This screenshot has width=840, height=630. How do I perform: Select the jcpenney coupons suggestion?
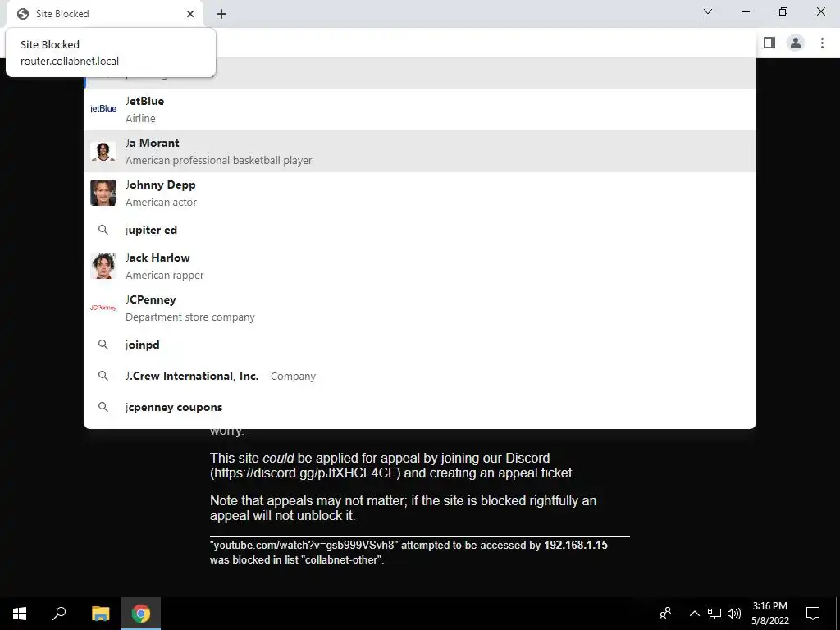tap(419, 407)
